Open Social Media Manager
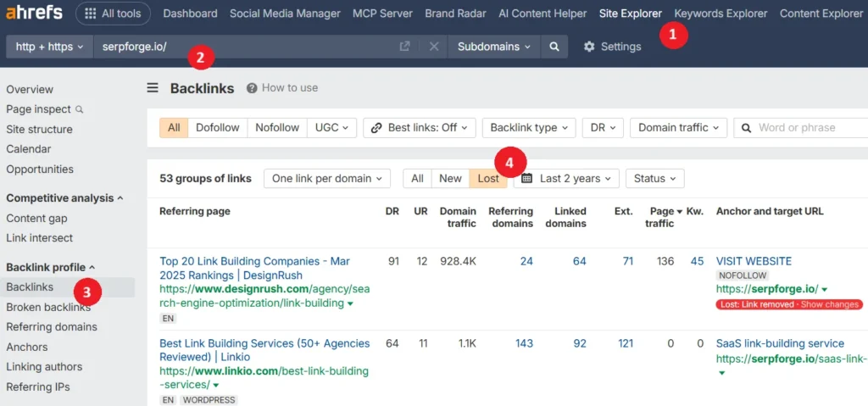This screenshot has height=406, width=868. 285,14
